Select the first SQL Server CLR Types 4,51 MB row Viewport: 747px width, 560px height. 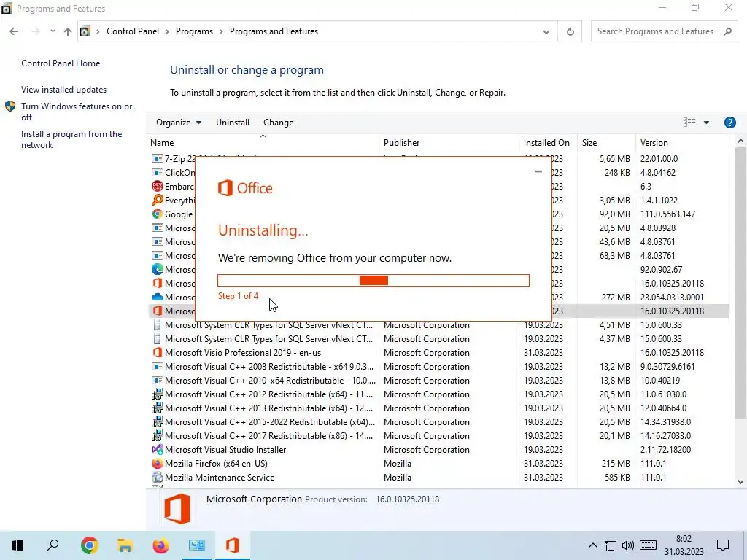pyautogui.click(x=438, y=325)
